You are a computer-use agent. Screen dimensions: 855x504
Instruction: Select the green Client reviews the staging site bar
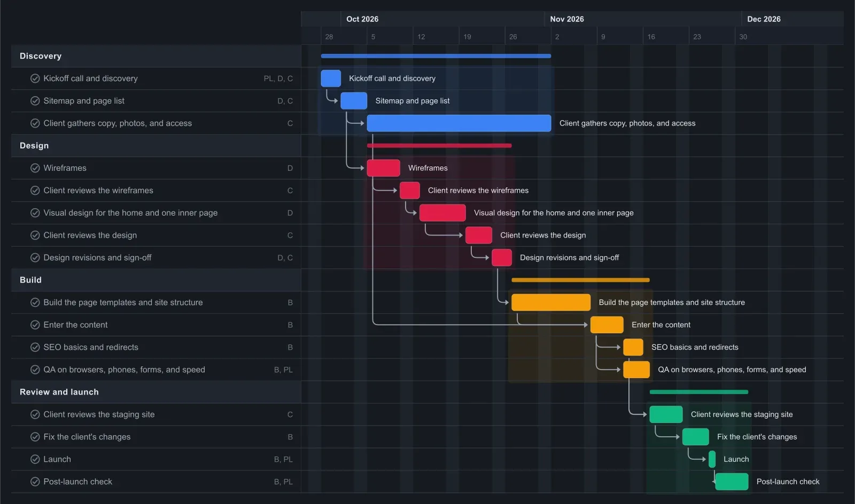(666, 414)
